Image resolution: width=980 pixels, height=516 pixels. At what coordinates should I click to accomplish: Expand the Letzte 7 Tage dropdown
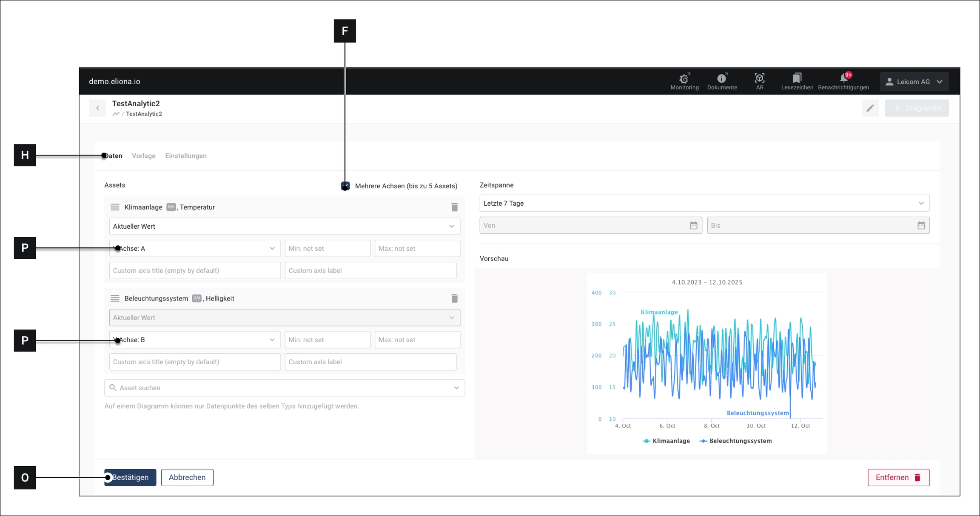704,204
